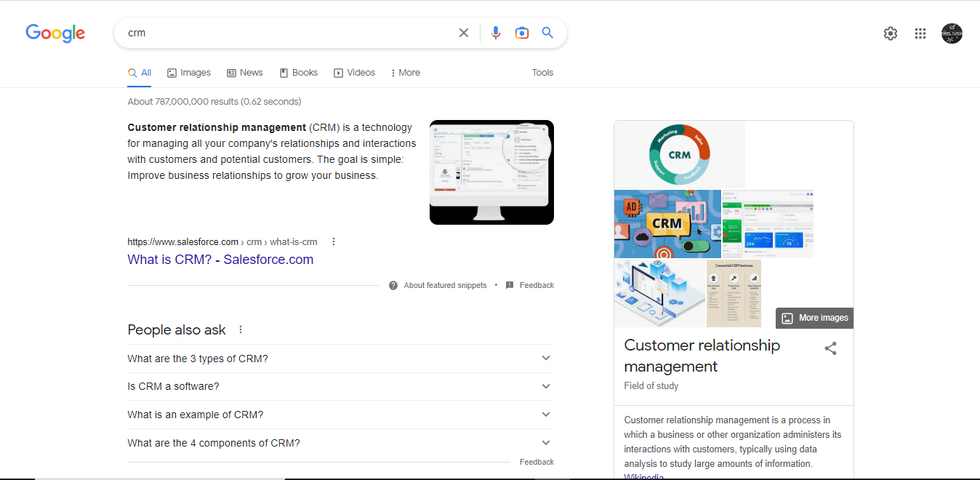Click the 'Field of study' subtitle
The width and height of the screenshot is (980, 480).
click(x=651, y=385)
